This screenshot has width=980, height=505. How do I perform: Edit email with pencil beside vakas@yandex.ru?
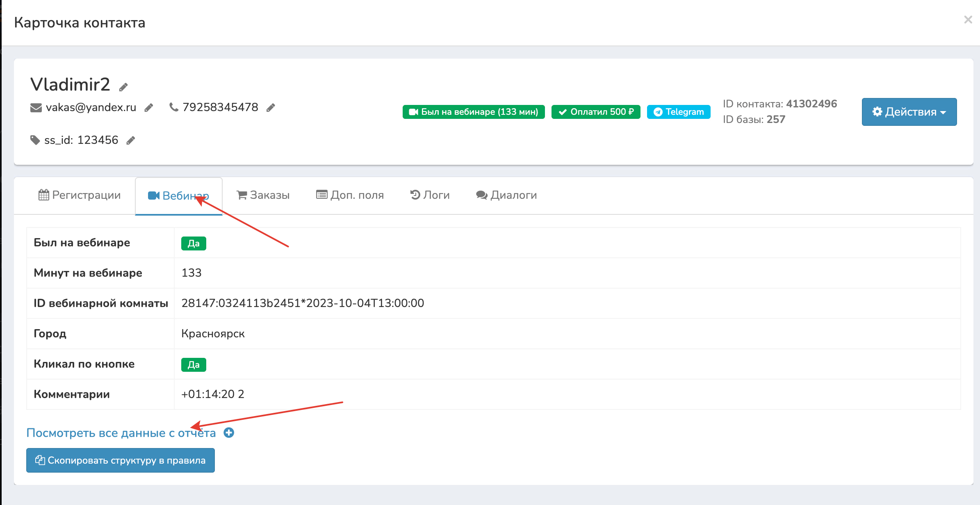[149, 108]
